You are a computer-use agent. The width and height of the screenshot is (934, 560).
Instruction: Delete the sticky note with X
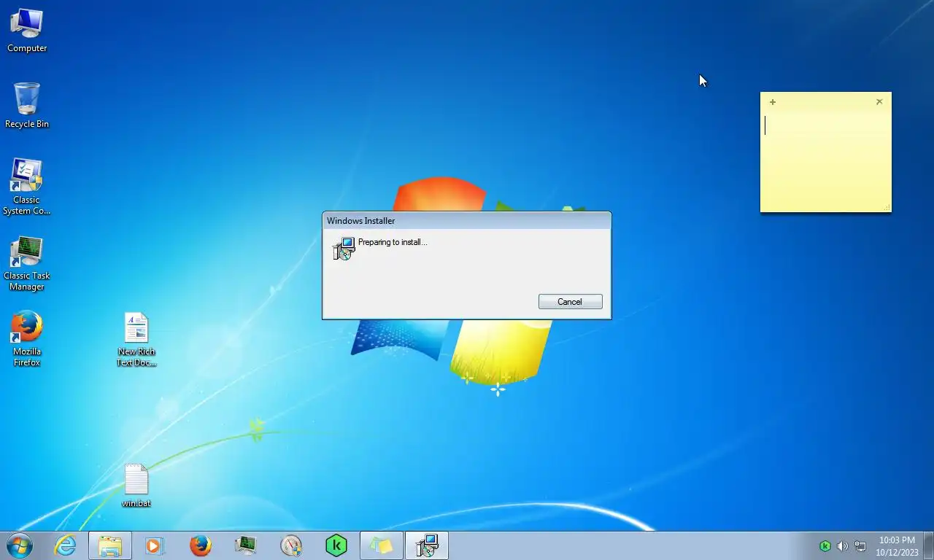pos(879,102)
